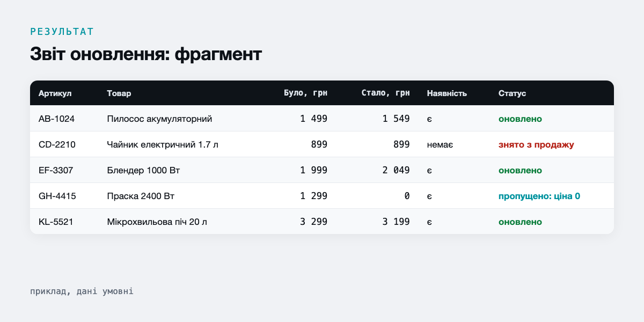Click old price '1 299'
This screenshot has width=644, height=322.
tap(313, 196)
